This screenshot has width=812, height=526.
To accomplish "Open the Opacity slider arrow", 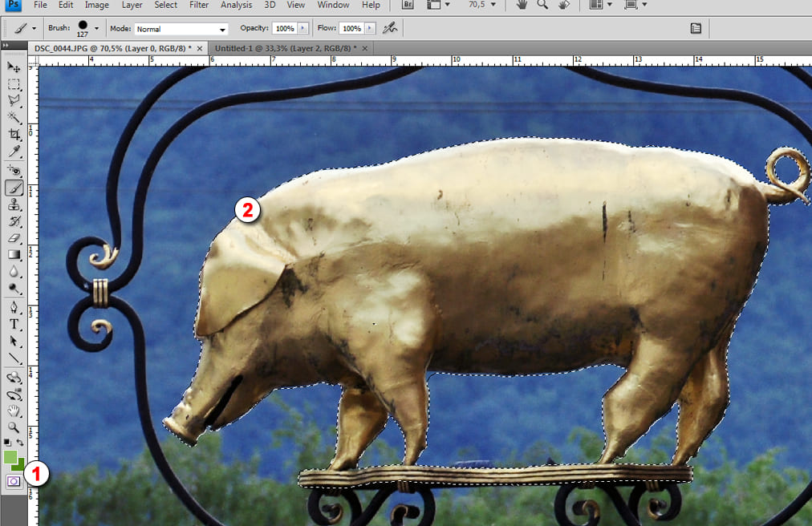I will [302, 28].
